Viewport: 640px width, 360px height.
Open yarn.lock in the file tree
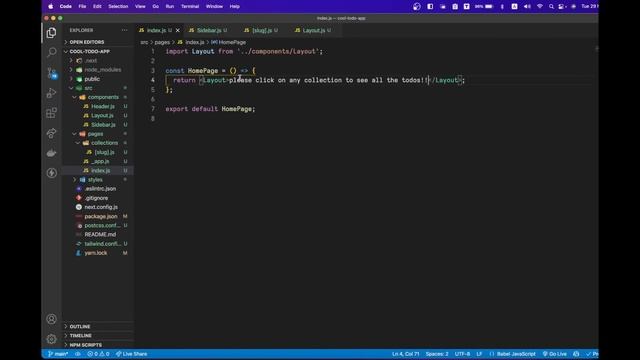[98, 253]
